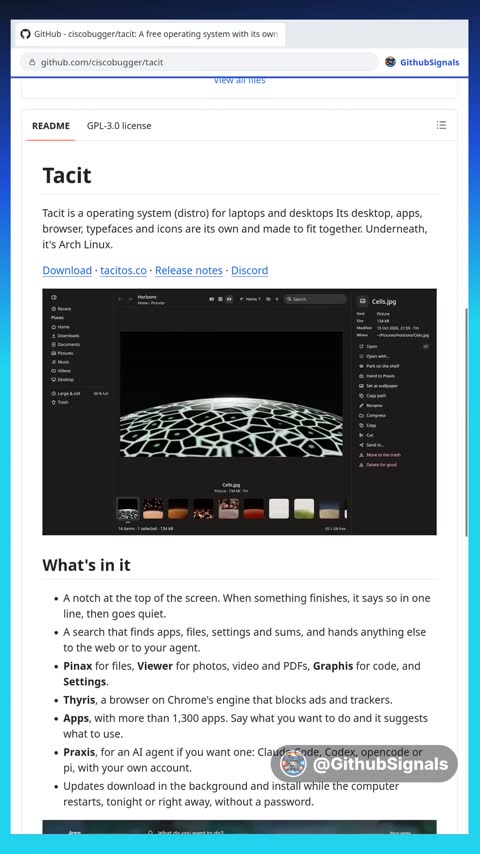This screenshot has height=854, width=480.
Task: Click the lock icon in the address bar
Action: (x=32, y=62)
